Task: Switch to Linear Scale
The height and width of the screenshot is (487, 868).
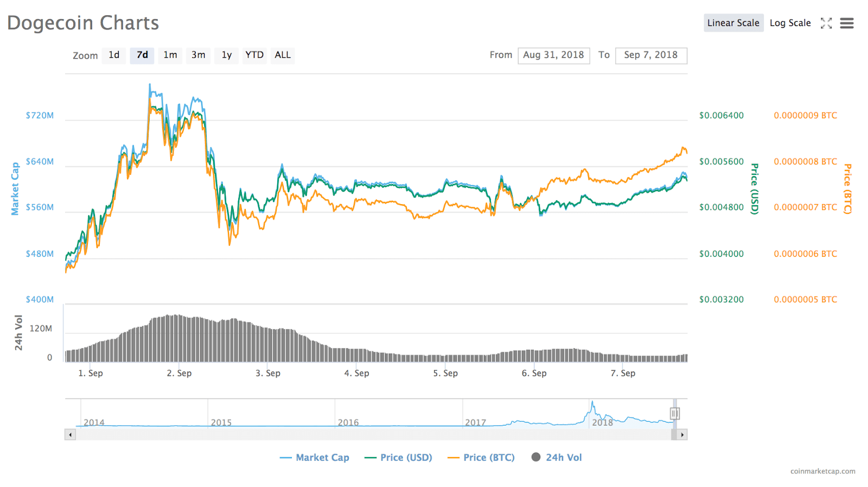Action: click(x=733, y=23)
